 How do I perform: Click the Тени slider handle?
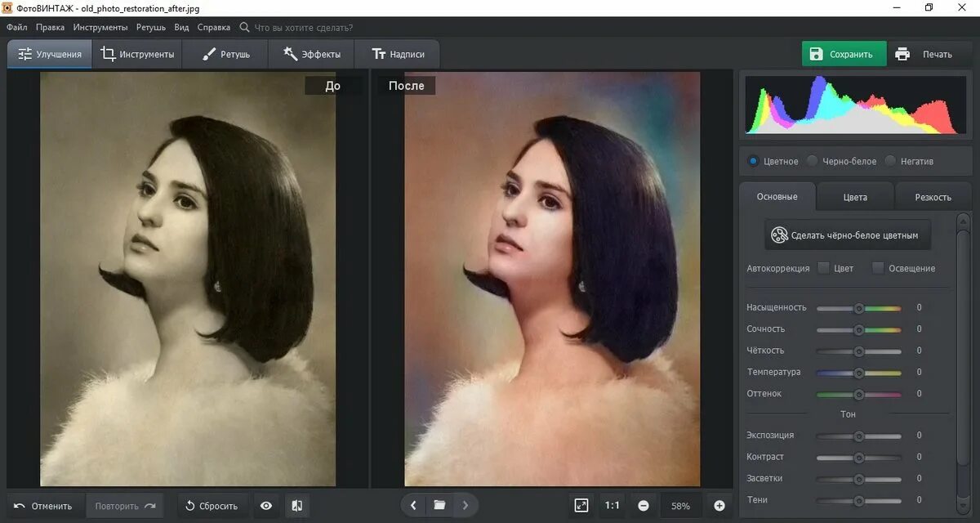[x=859, y=500]
